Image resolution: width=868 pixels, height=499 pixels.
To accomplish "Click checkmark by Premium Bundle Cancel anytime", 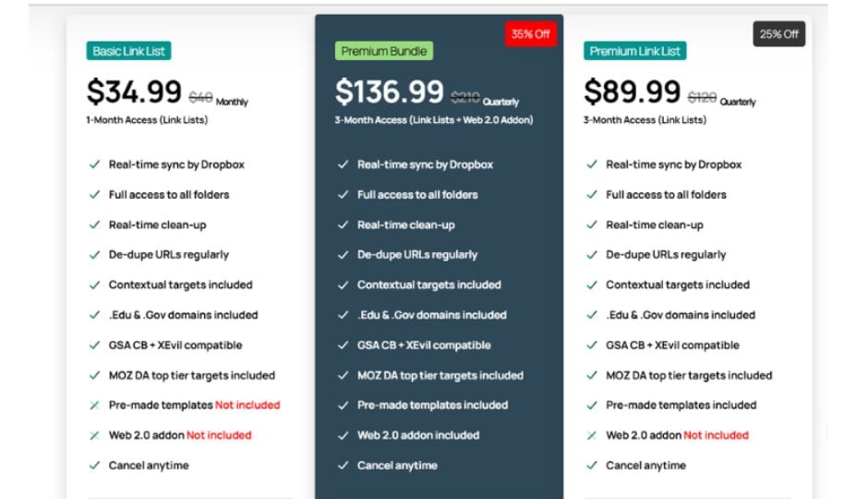I will (344, 465).
